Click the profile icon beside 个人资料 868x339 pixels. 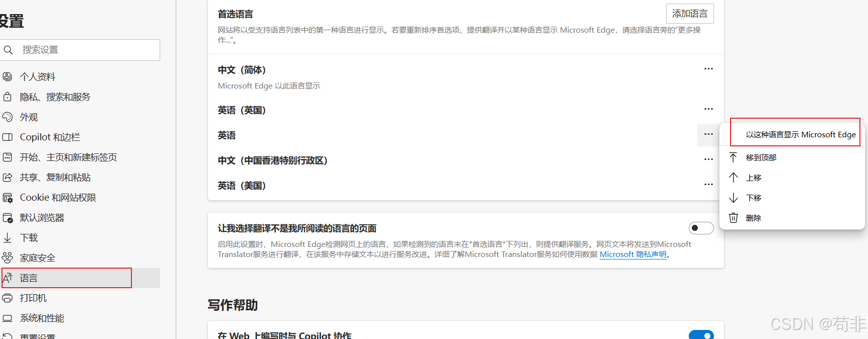(7, 76)
